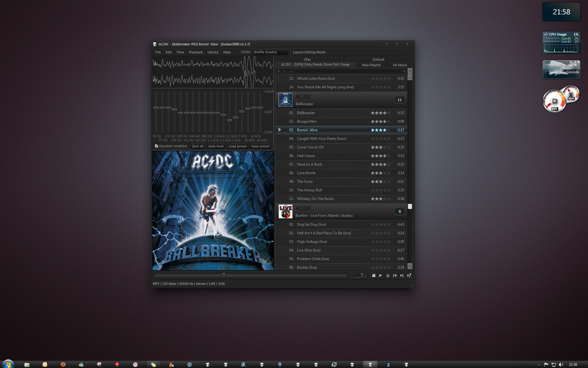Click the magnifier search icon in playlist bar
The width and height of the screenshot is (588, 368).
click(285, 71)
